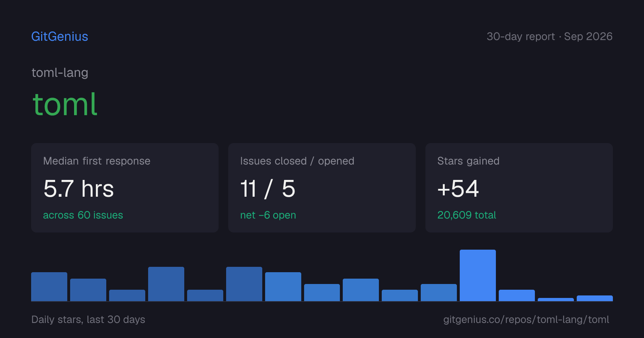Click the Daily stars, last 30 days caption
This screenshot has width=644, height=338.
pos(88,319)
